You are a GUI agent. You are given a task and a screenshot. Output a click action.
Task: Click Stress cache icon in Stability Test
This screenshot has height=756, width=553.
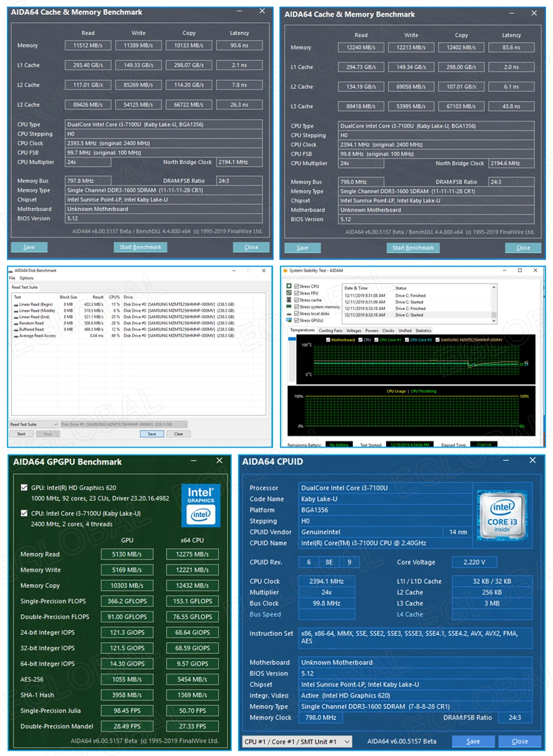tap(289, 300)
